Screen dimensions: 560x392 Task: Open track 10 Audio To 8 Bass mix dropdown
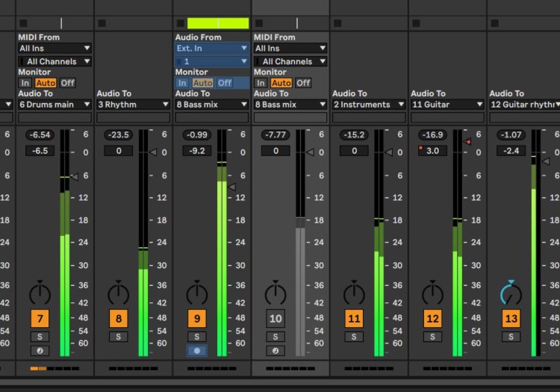point(290,105)
